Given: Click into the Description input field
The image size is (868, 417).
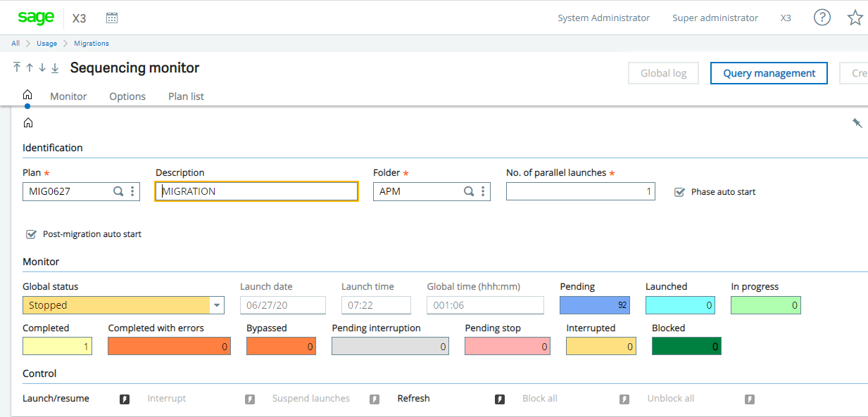Looking at the screenshot, I should (x=256, y=191).
